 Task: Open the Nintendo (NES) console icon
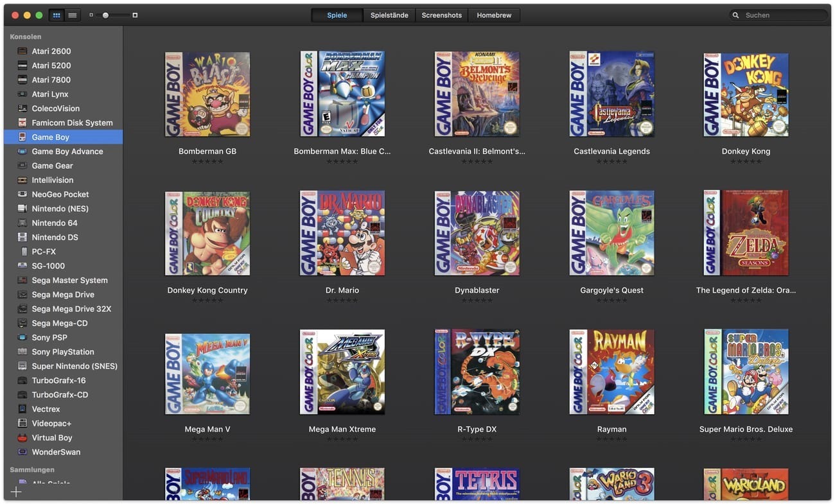click(22, 209)
